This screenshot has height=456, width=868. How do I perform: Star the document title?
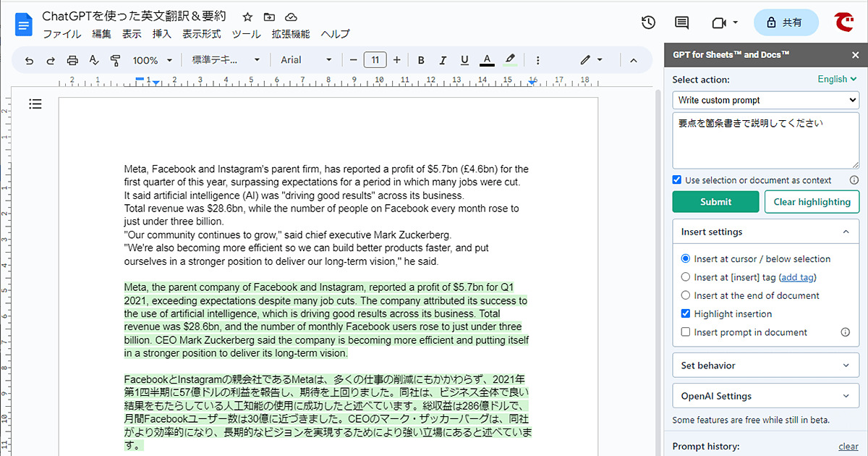(247, 17)
